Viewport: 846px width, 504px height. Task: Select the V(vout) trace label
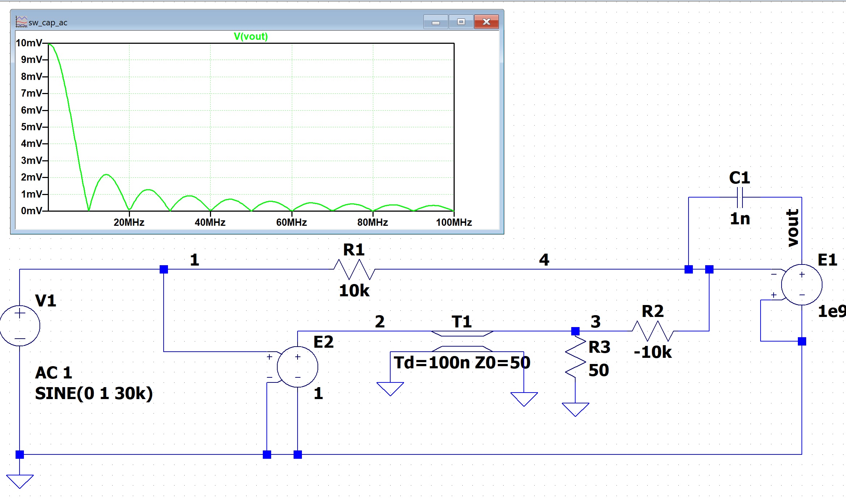pos(251,37)
